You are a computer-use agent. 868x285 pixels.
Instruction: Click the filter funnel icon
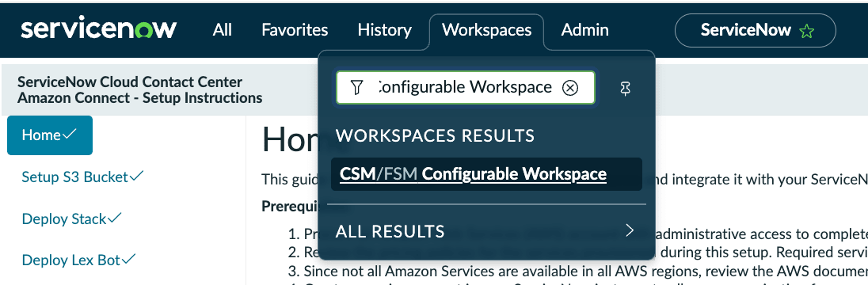[x=357, y=87]
